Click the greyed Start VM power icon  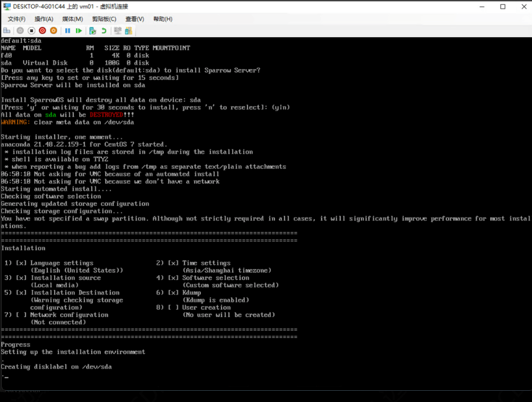click(20, 31)
